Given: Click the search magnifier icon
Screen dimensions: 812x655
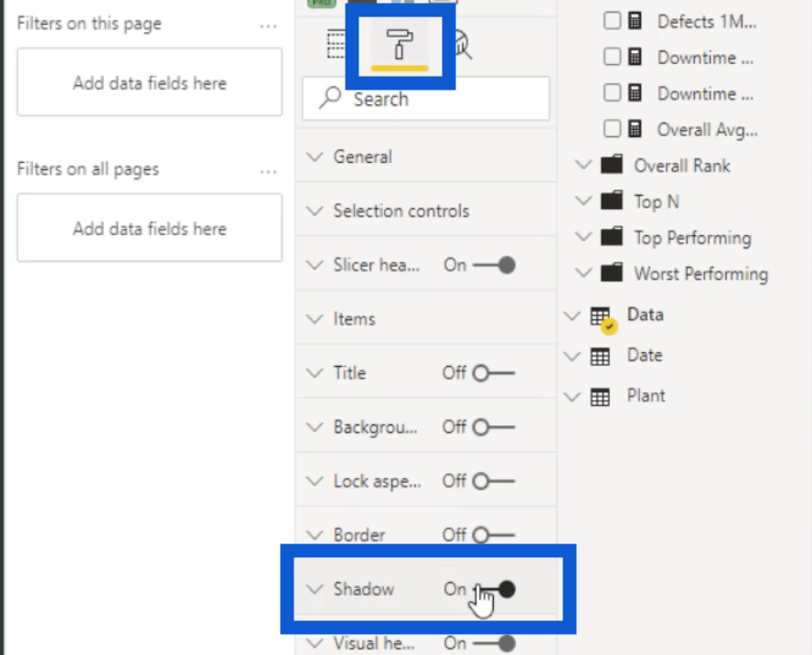Looking at the screenshot, I should pyautogui.click(x=330, y=98).
